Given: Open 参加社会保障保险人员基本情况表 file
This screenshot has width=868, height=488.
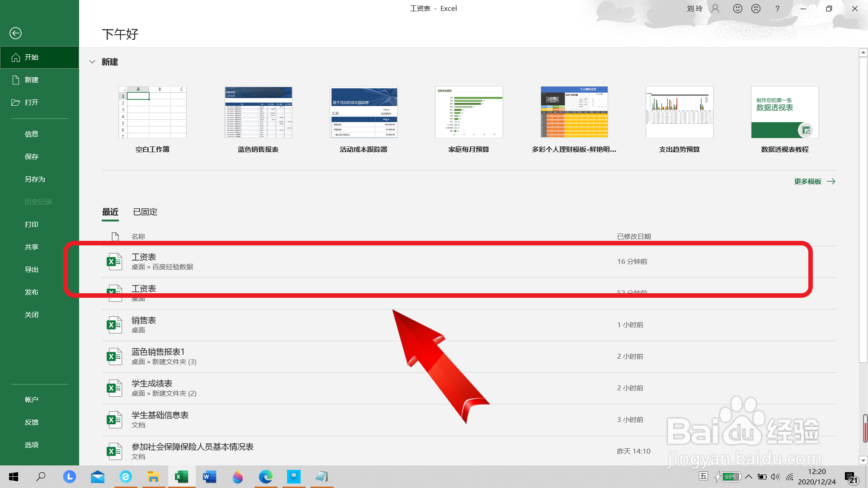Looking at the screenshot, I should point(469,451).
